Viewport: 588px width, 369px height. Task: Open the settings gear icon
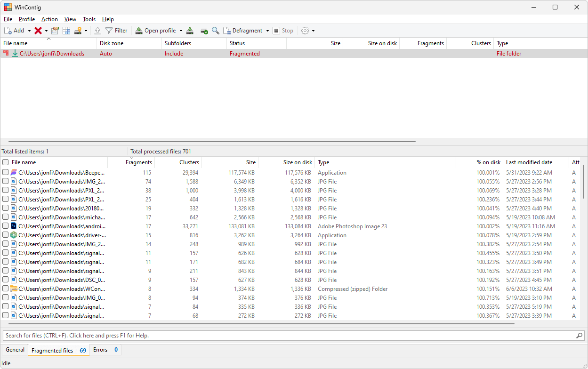(305, 31)
